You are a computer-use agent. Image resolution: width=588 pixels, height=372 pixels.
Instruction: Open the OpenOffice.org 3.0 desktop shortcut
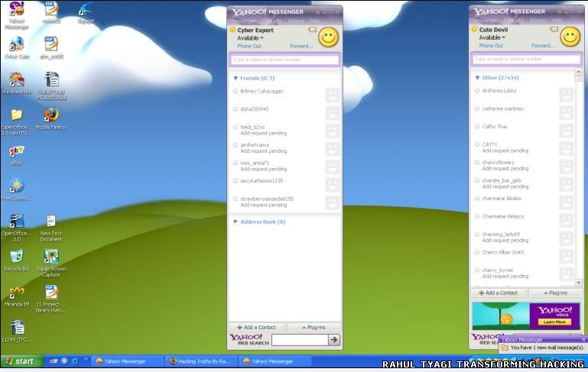[x=17, y=228]
